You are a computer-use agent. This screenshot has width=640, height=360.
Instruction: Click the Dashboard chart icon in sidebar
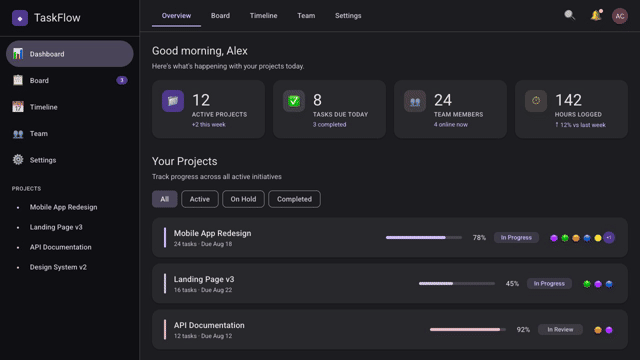point(18,53)
